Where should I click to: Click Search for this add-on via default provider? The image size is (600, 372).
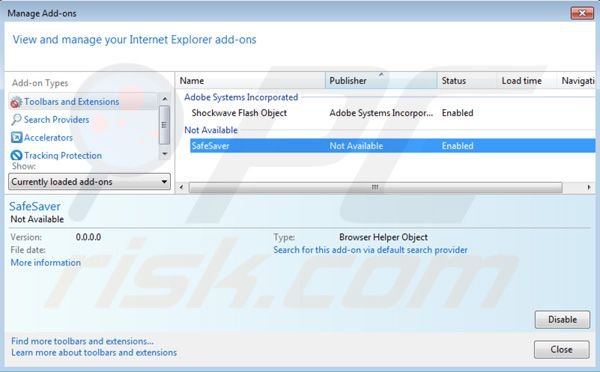coord(370,250)
